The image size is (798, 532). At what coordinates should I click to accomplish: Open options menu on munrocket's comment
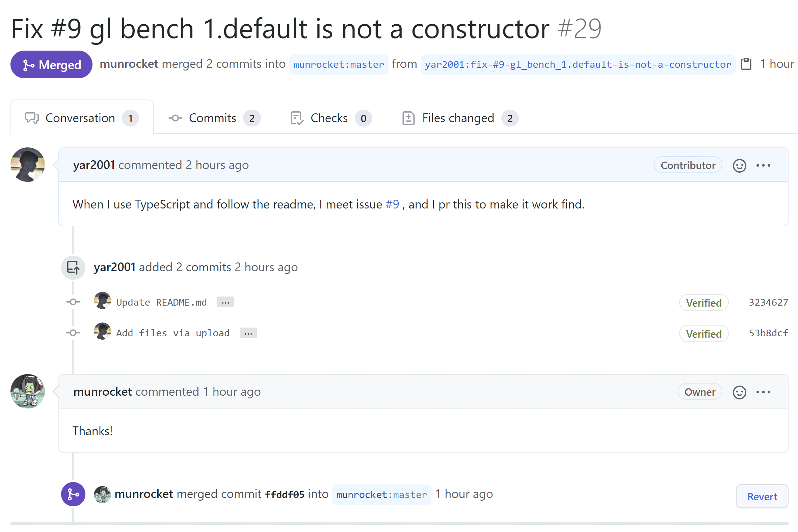[763, 392]
